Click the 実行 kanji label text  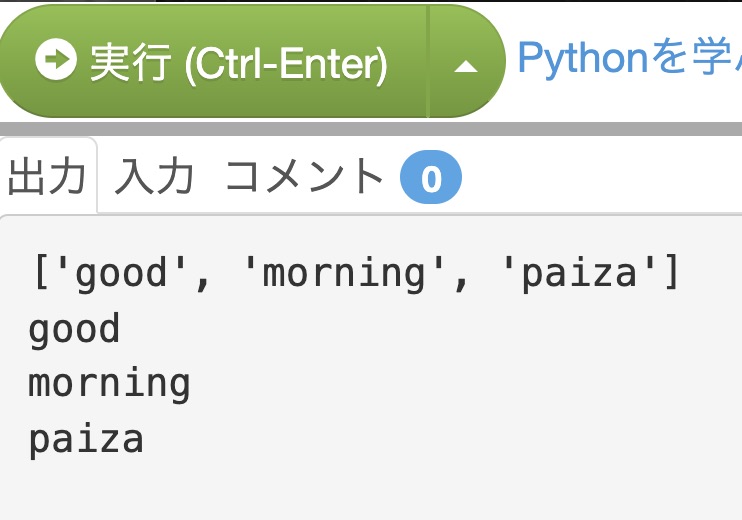click(x=130, y=62)
